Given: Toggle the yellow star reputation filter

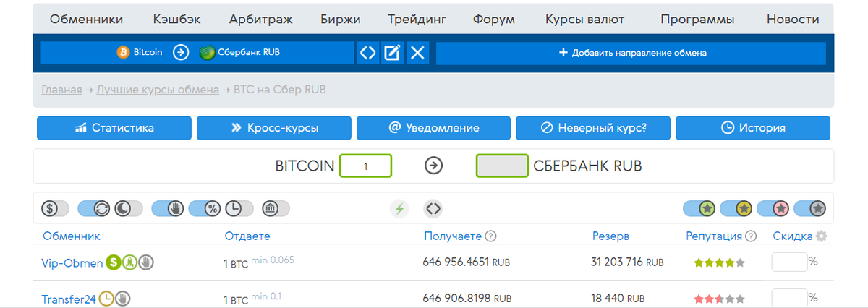Looking at the screenshot, I should [737, 209].
